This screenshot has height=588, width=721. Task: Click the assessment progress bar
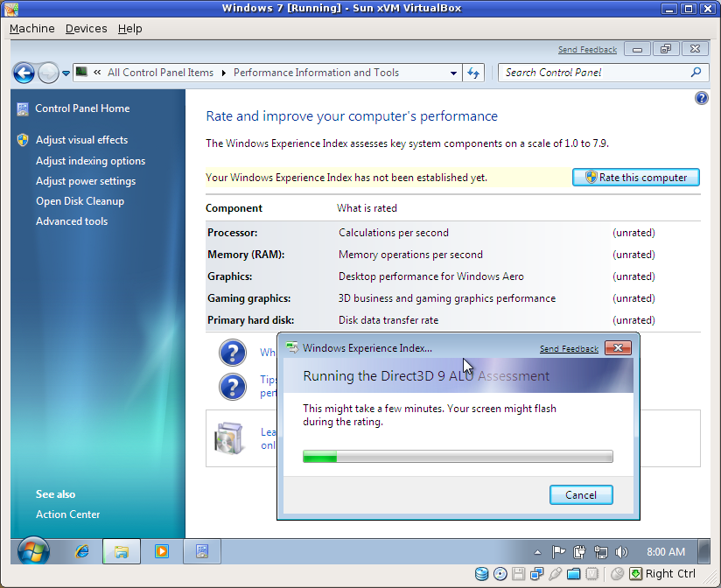458,456
